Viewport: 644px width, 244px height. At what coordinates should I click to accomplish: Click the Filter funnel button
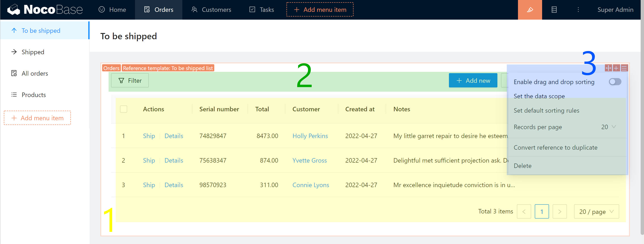pos(130,80)
